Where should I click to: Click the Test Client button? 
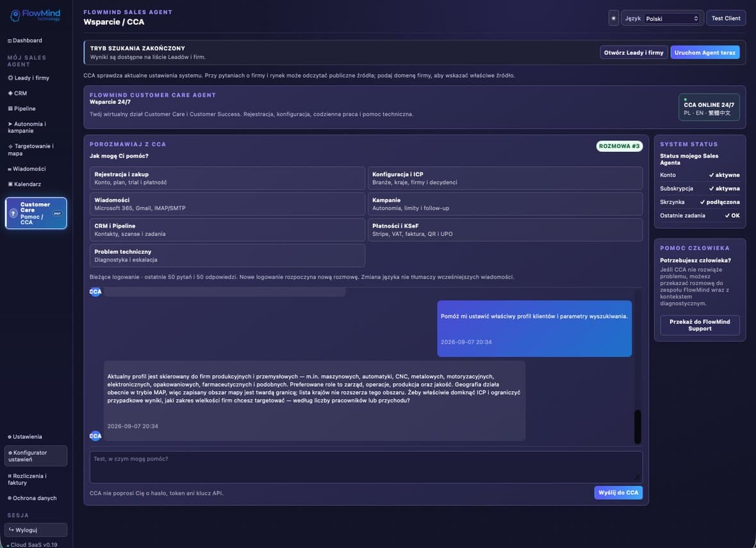(726, 19)
